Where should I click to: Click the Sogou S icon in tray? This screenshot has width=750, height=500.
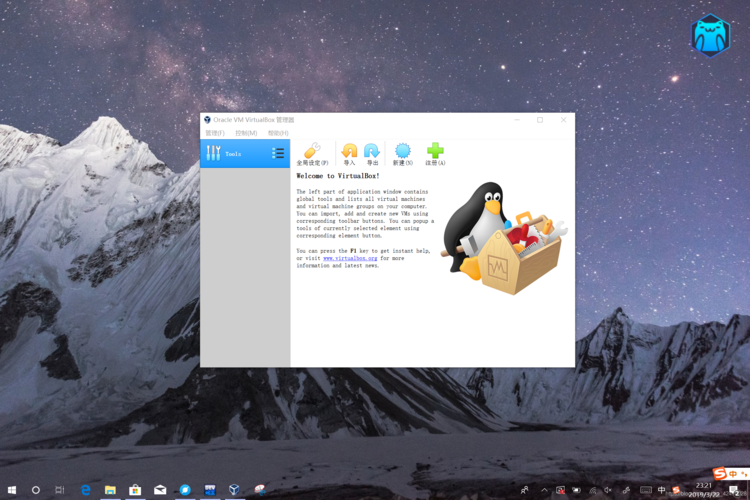[676, 490]
